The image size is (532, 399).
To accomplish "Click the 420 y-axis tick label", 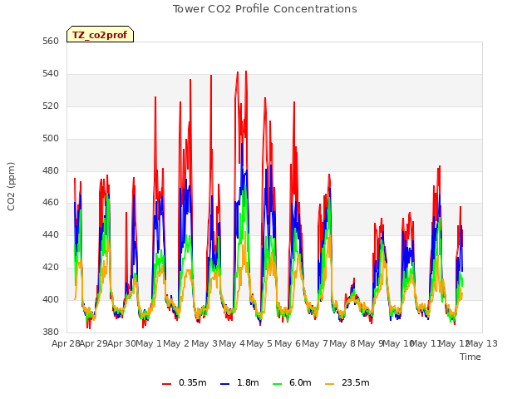I will pyautogui.click(x=51, y=268).
